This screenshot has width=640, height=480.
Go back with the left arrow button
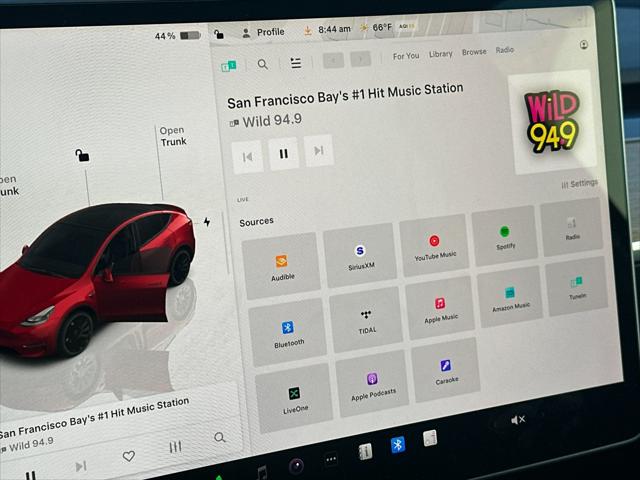coord(333,60)
